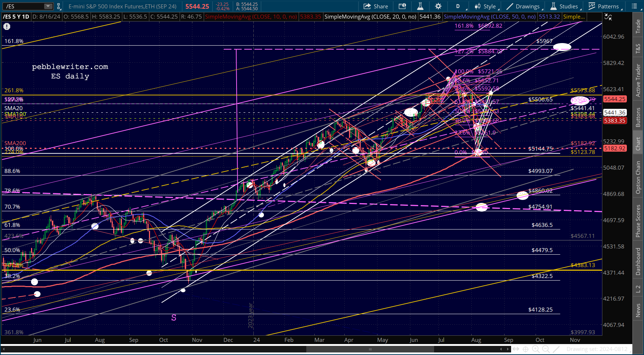The width and height of the screenshot is (644, 355).
Task: Click the horizontal chart scrollbar thumb
Action: pyautogui.click(x=370, y=349)
